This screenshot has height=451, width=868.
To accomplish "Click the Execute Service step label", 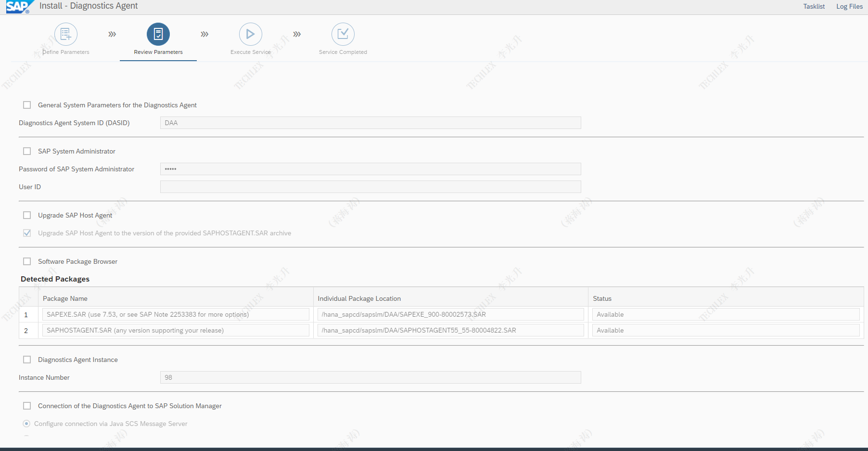I will 251,52.
